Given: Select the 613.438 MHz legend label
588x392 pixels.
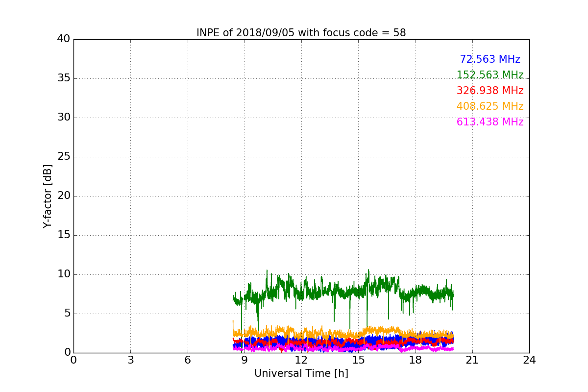Looking at the screenshot, I should coord(490,122).
